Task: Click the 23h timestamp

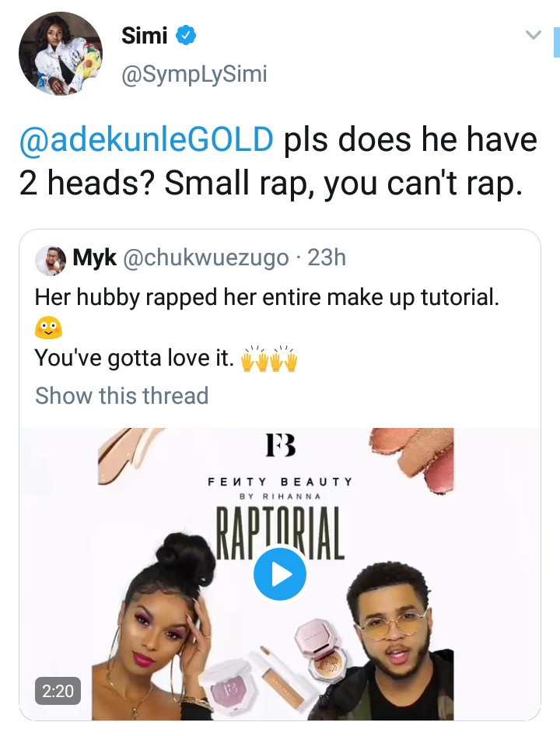Action: [327, 258]
